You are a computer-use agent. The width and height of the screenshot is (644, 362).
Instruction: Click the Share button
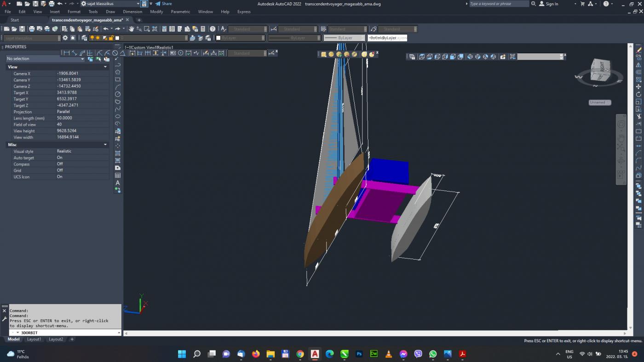(x=164, y=4)
